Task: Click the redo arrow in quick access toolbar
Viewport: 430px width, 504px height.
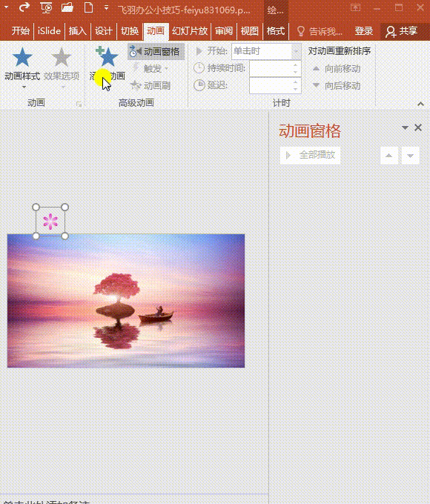Action: [x=24, y=7]
